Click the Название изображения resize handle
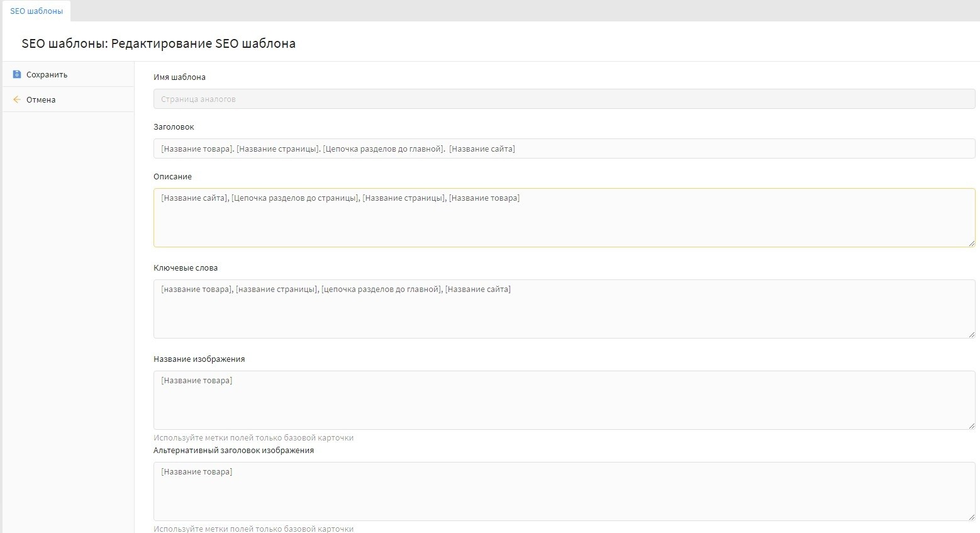 [971, 425]
